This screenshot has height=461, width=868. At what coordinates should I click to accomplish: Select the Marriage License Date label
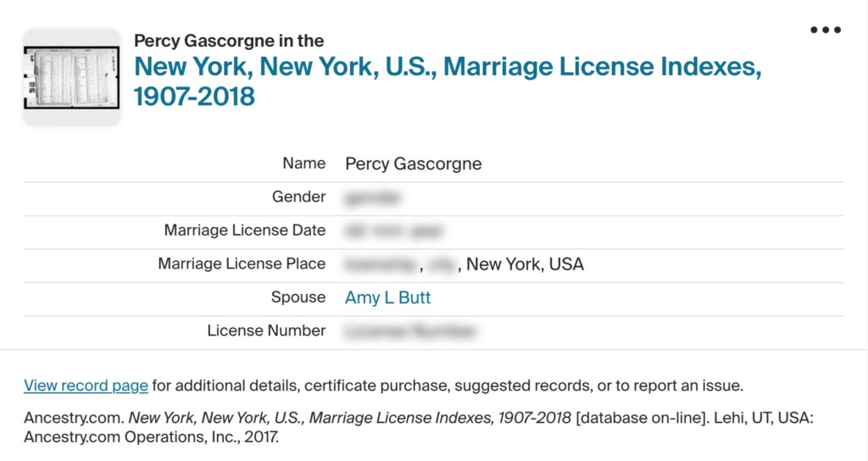tap(244, 230)
